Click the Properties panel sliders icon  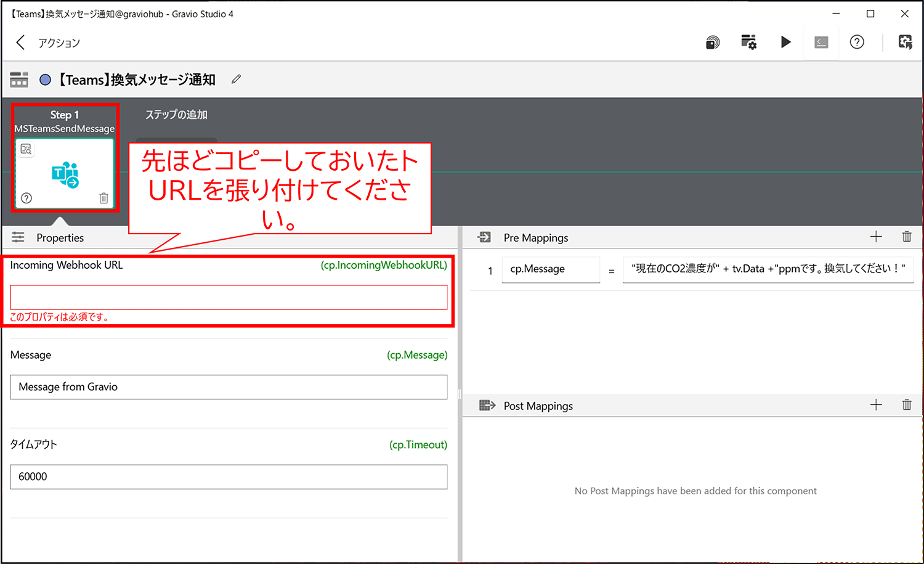pyautogui.click(x=18, y=237)
